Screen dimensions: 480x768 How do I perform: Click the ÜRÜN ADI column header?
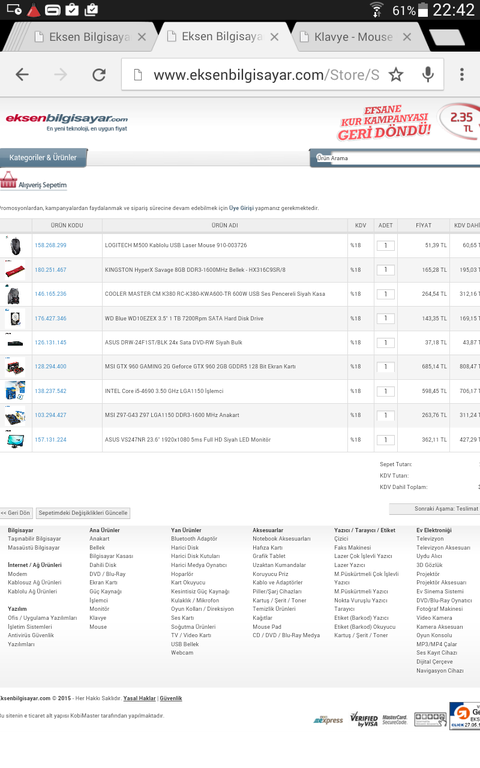click(x=225, y=225)
